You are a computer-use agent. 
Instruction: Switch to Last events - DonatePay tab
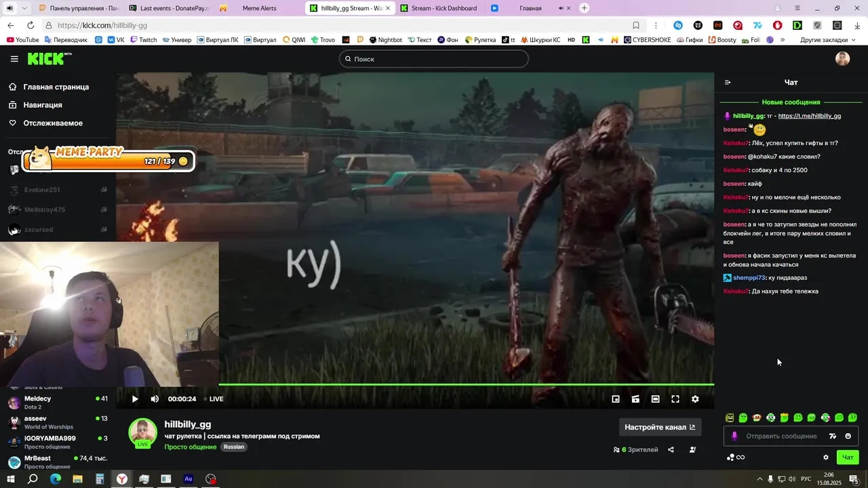point(168,8)
